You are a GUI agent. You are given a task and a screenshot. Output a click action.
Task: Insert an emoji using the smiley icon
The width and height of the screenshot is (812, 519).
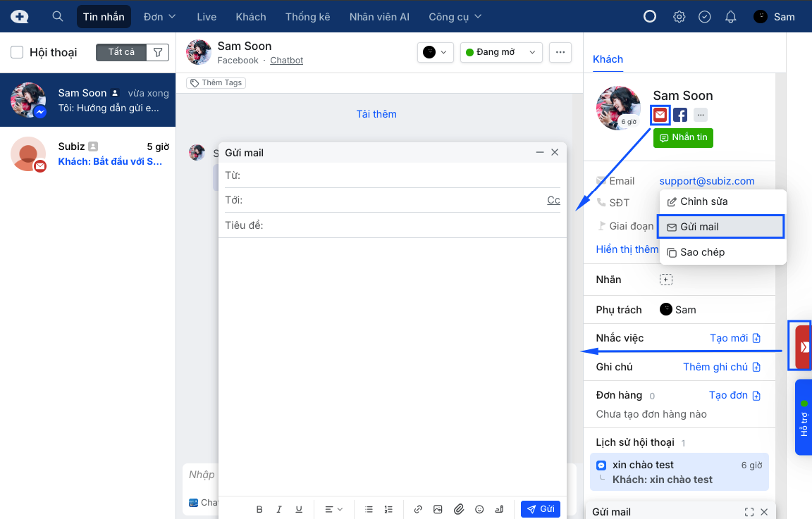[479, 509]
